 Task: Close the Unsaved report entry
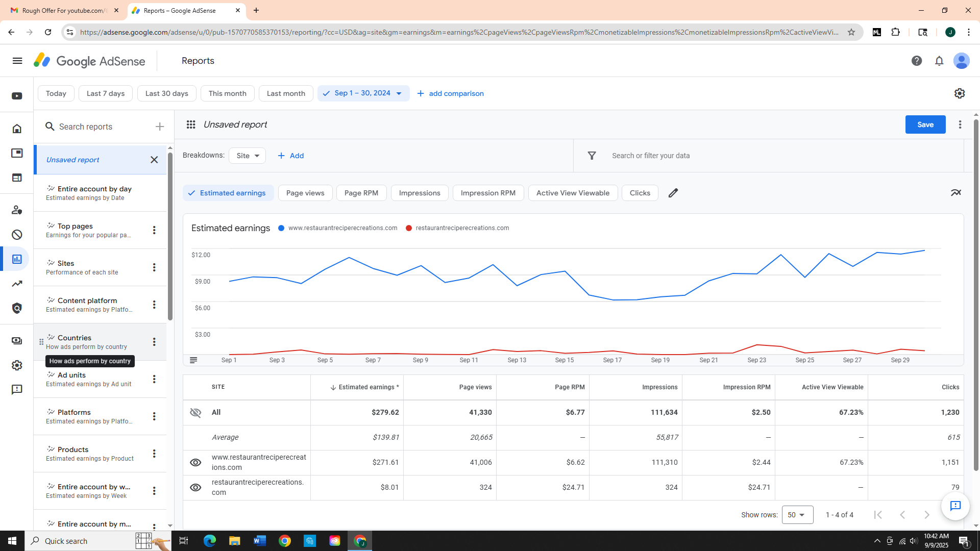pos(154,160)
